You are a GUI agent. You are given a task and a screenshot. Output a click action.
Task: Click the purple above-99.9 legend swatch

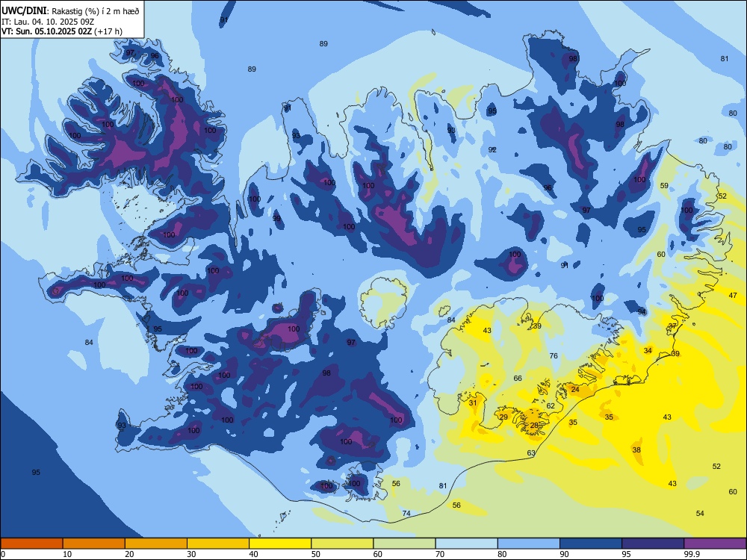pyautogui.click(x=715, y=544)
